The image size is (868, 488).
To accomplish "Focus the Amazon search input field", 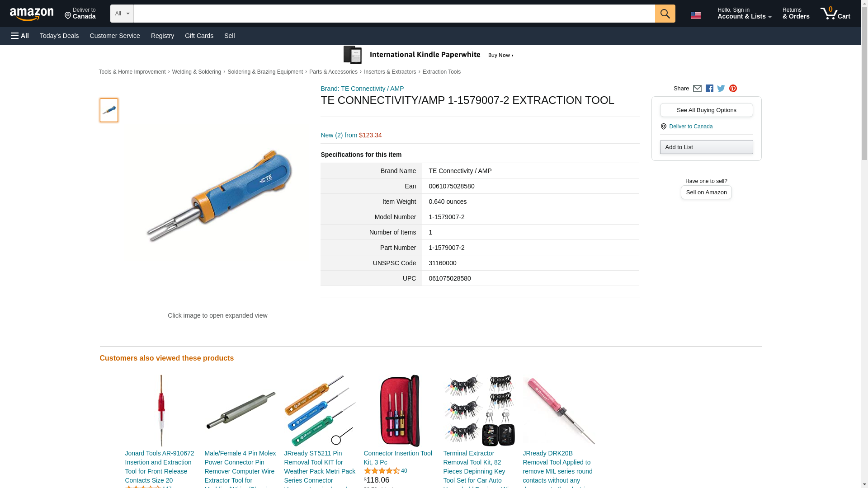I will [x=394, y=14].
